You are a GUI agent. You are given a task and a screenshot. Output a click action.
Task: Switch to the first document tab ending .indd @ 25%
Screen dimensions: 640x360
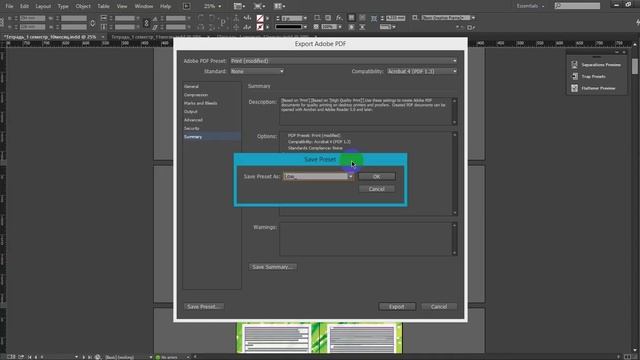[x=51, y=37]
